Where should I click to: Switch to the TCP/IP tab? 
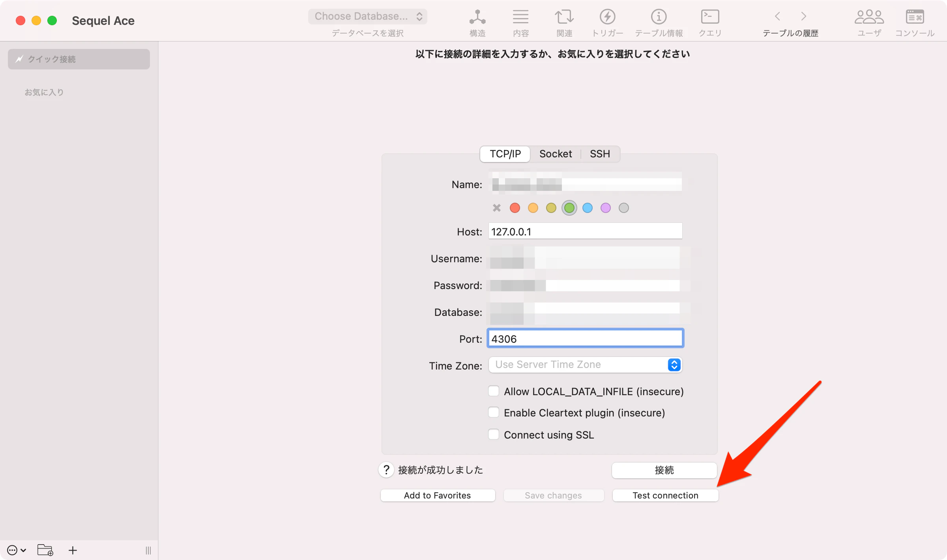(505, 154)
